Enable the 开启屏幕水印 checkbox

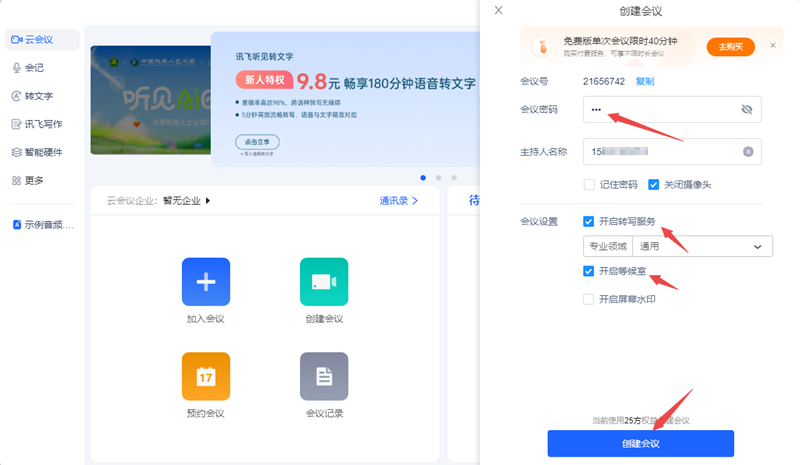588,299
